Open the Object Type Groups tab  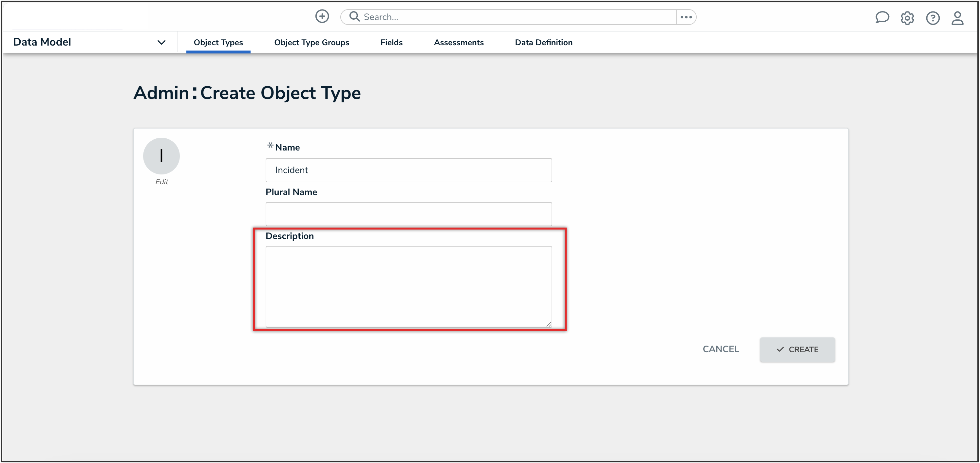(311, 42)
